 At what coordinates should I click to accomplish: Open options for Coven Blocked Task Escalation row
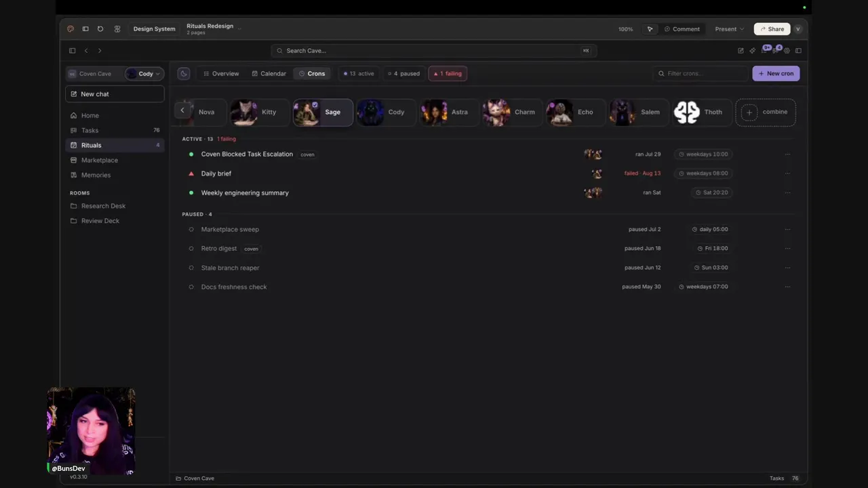pos(787,155)
